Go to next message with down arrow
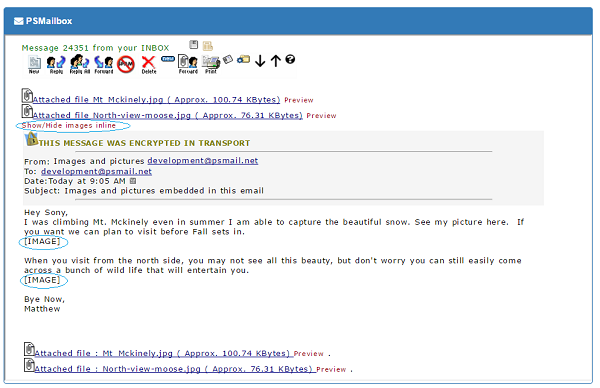The width and height of the screenshot is (600, 388). [260, 60]
